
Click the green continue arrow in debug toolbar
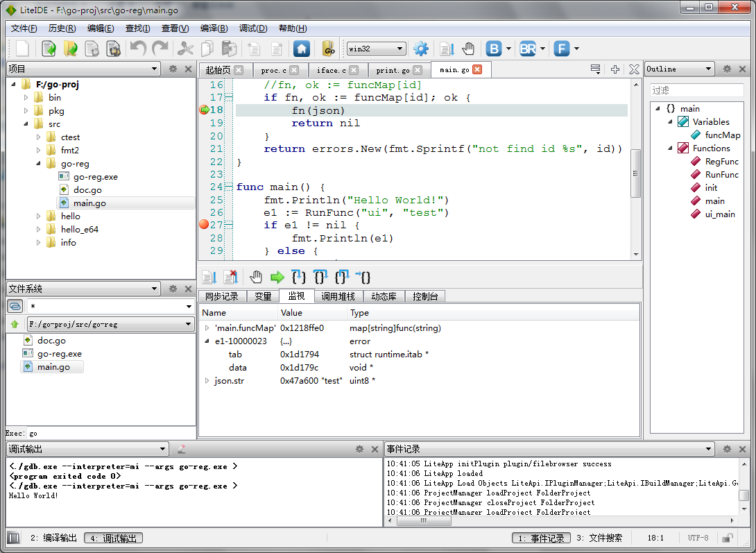pos(277,278)
